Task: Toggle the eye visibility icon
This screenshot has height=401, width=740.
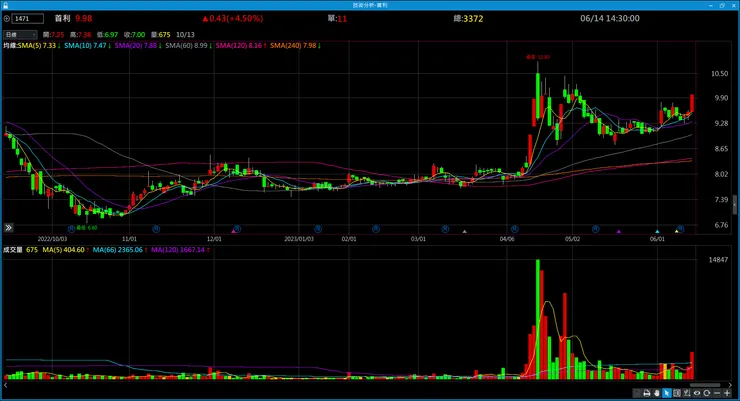Action: point(697,393)
